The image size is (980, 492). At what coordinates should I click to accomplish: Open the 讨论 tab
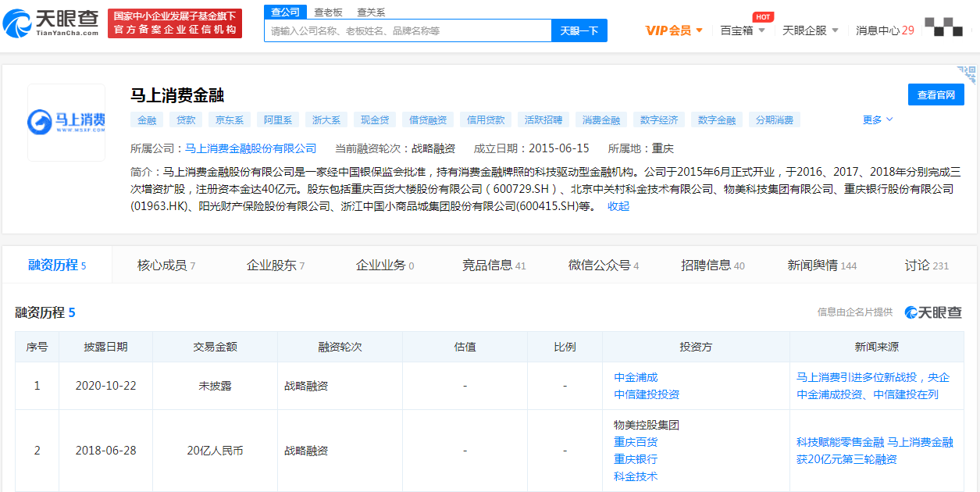[927, 266]
